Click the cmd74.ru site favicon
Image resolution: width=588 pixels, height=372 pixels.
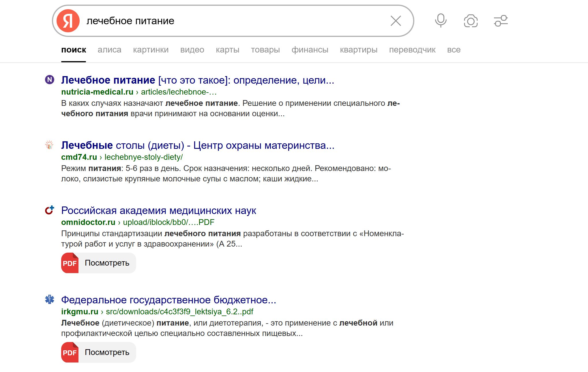point(49,145)
